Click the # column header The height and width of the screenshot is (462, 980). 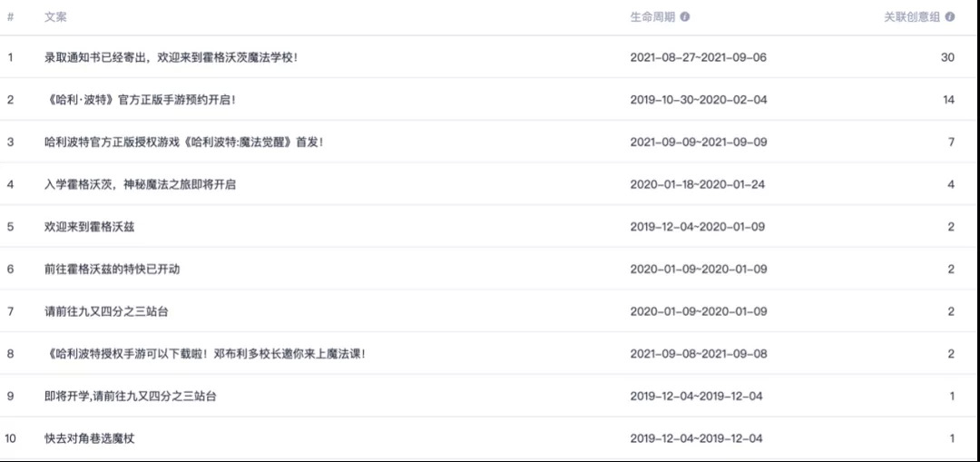tap(10, 17)
